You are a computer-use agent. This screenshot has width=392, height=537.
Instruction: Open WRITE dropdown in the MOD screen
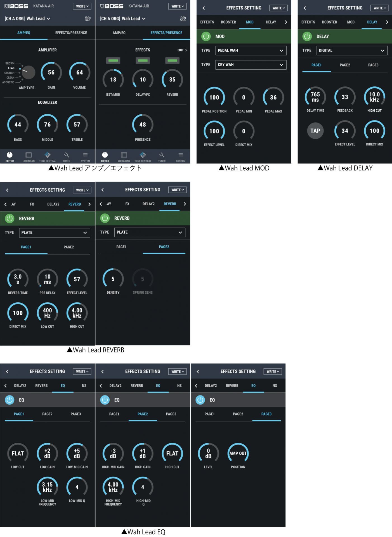point(278,8)
